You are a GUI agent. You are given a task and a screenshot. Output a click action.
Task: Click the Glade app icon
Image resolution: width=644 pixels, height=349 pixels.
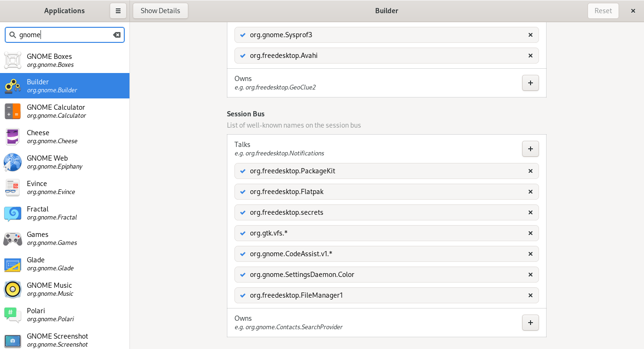tap(13, 264)
